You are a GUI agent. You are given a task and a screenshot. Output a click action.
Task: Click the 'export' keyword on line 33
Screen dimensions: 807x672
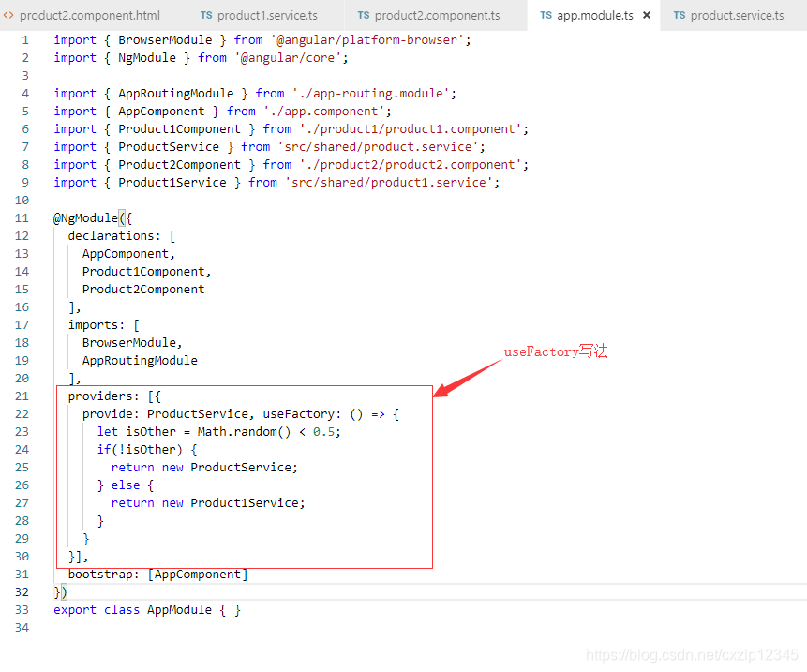point(75,610)
